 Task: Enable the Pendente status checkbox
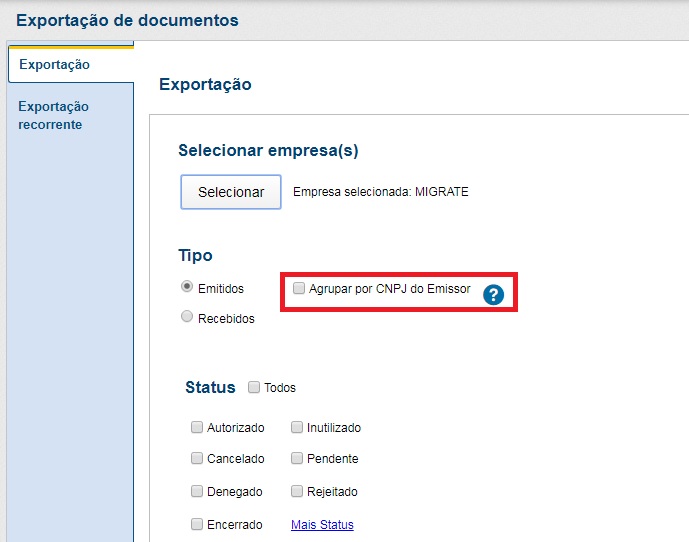coord(297,459)
